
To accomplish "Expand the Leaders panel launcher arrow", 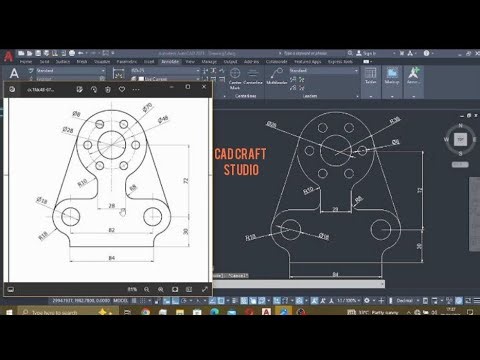I will [357, 96].
